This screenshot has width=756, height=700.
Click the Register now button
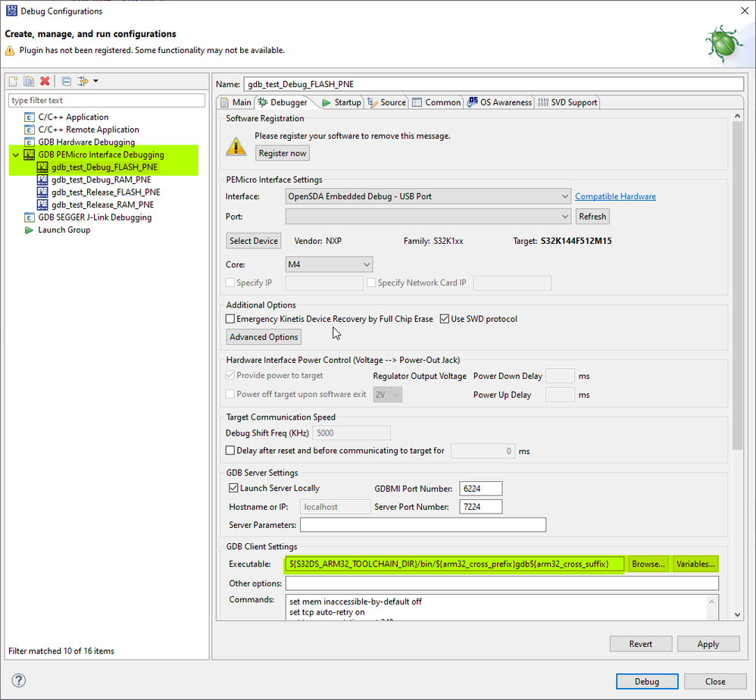283,153
